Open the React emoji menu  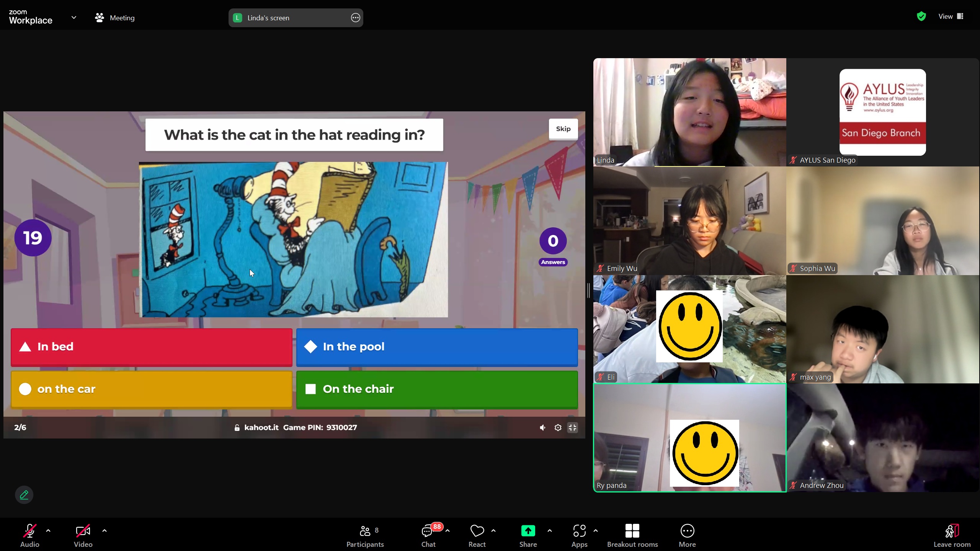tap(477, 535)
